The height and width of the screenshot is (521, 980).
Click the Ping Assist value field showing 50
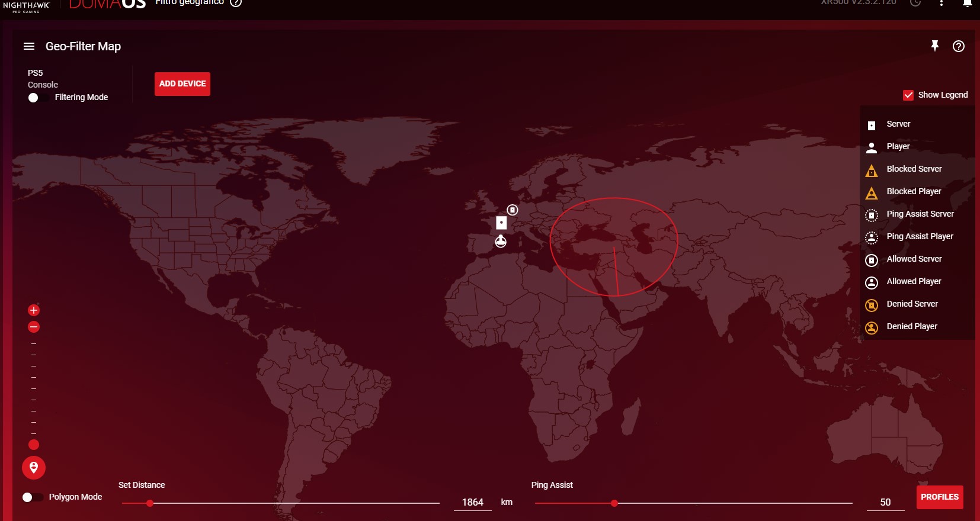click(x=885, y=502)
